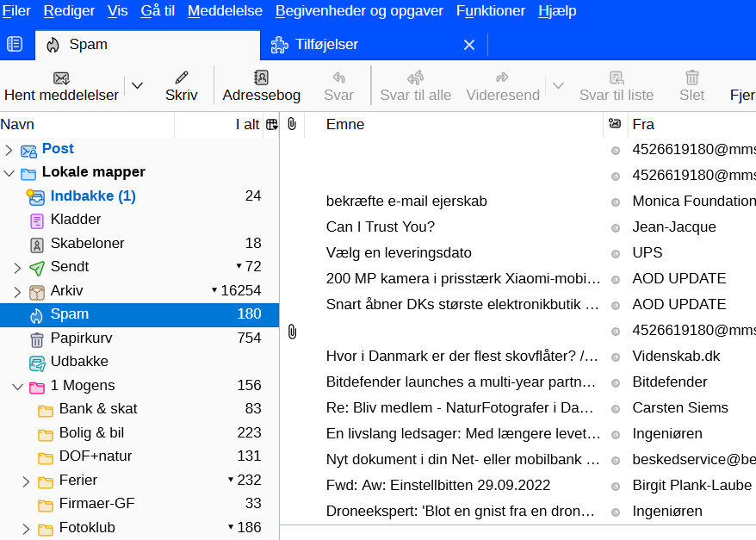The width and height of the screenshot is (756, 540).
Task: Toggle read status of Carsten Siems message
Action: pyautogui.click(x=615, y=408)
